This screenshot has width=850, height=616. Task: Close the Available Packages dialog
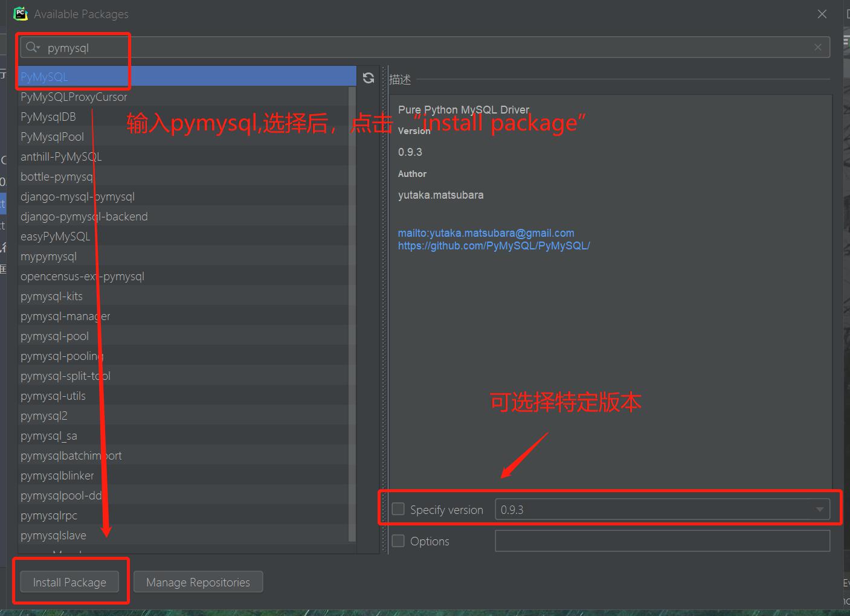[822, 14]
